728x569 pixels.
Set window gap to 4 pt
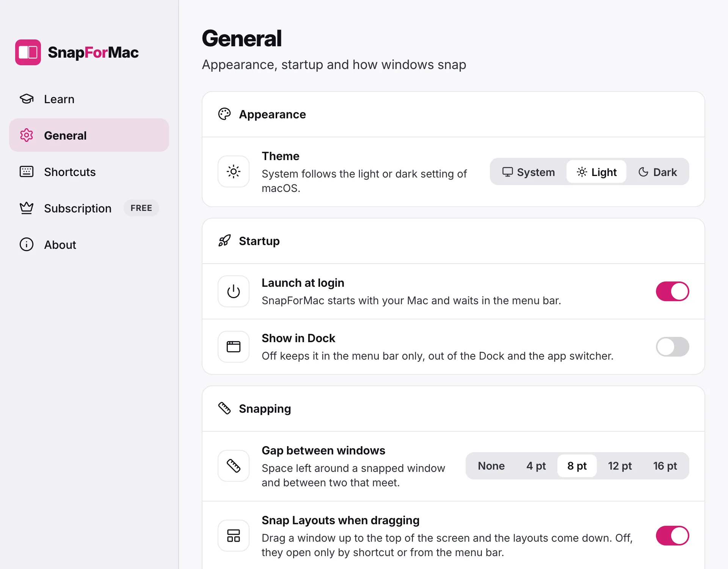click(x=536, y=466)
